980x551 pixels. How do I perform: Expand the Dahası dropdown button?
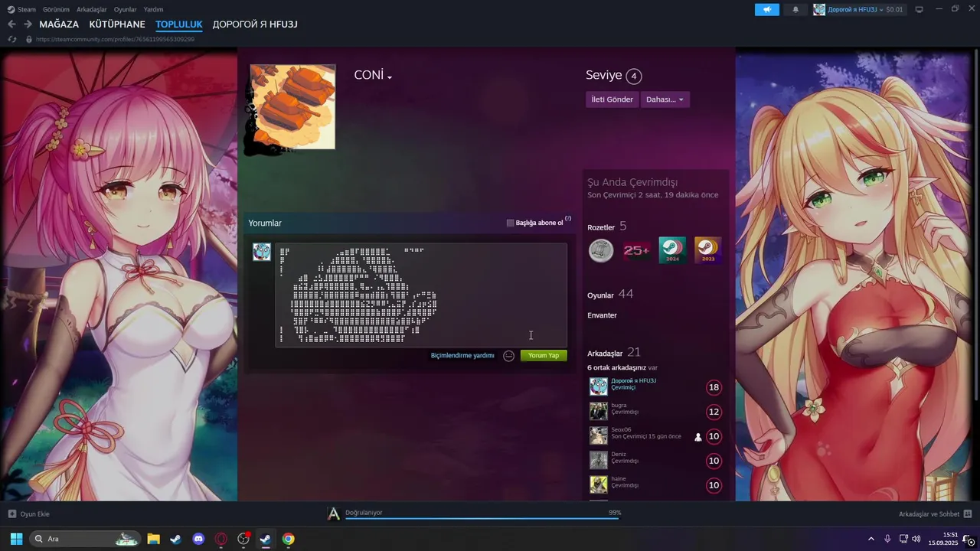[x=665, y=99]
